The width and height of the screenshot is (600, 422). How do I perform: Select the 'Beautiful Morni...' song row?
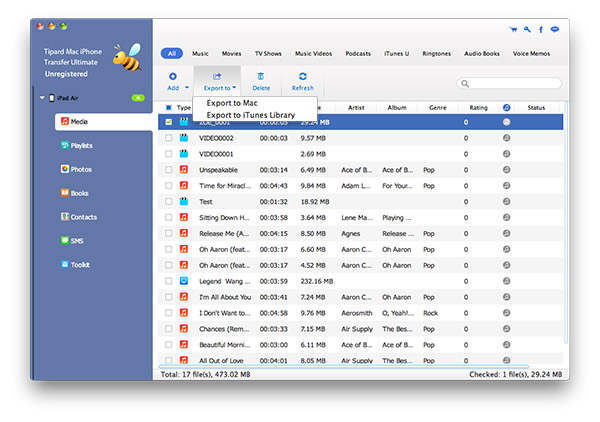click(x=360, y=345)
